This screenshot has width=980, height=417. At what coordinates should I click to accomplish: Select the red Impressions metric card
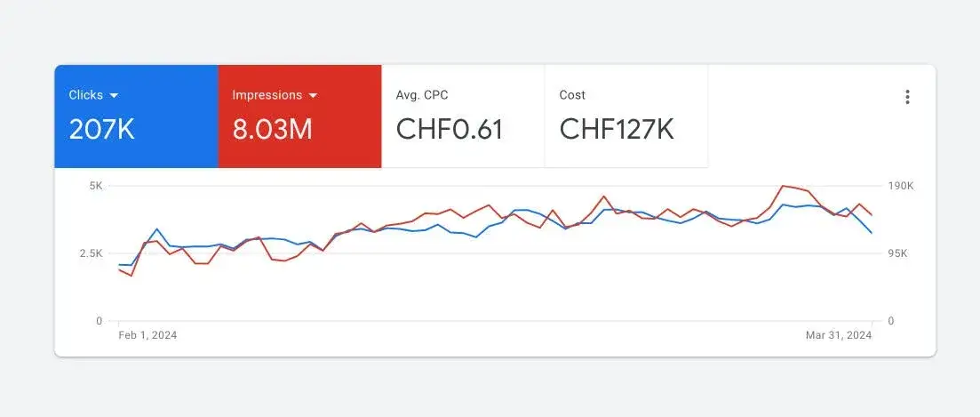pyautogui.click(x=299, y=116)
